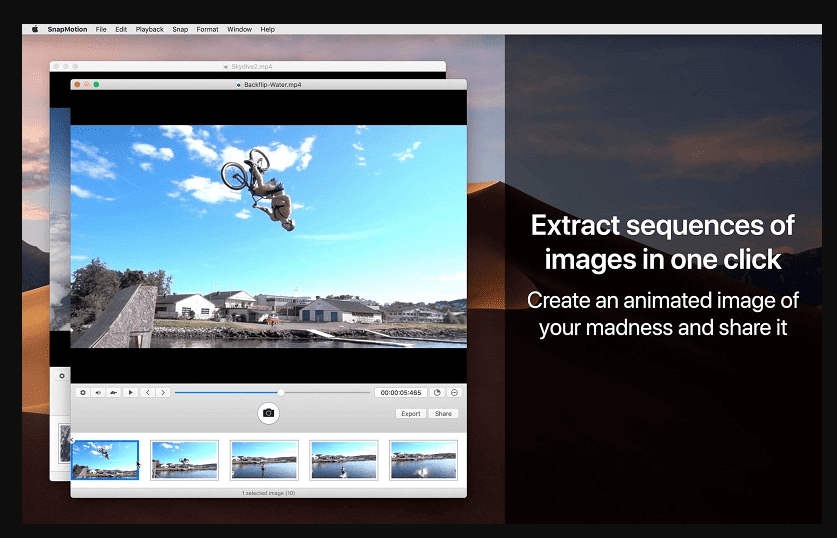Zoom the Backflip-Water window with green button

[x=96, y=84]
